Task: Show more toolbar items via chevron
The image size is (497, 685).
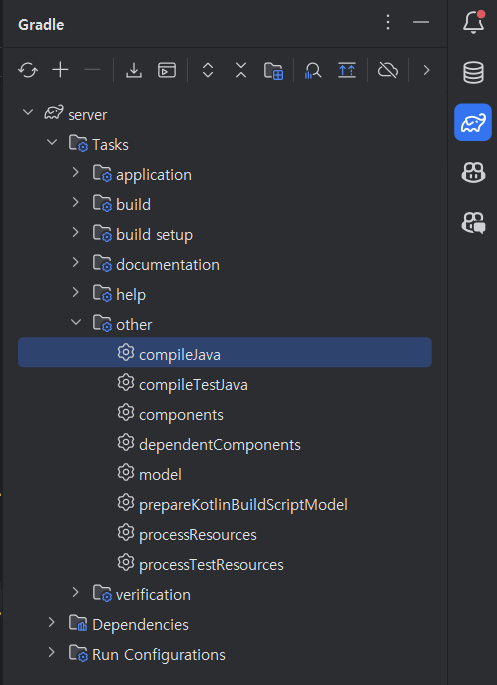Action: click(x=426, y=70)
